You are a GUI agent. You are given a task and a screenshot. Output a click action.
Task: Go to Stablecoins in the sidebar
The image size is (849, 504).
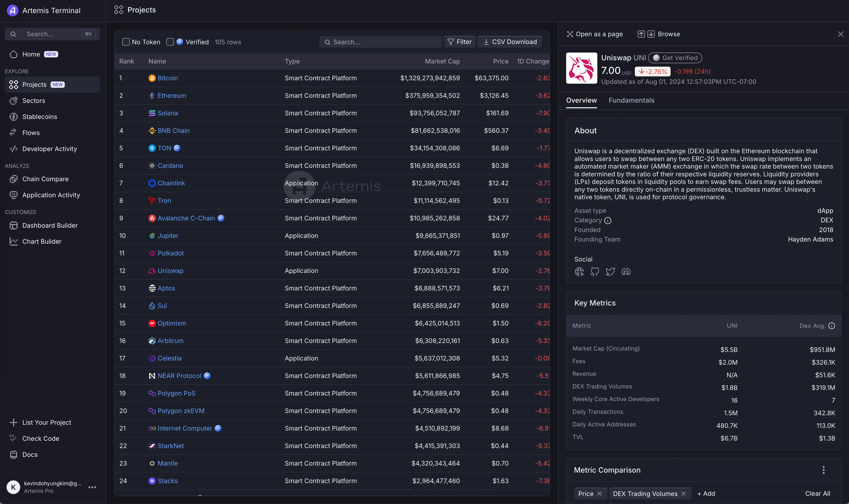[52, 117]
